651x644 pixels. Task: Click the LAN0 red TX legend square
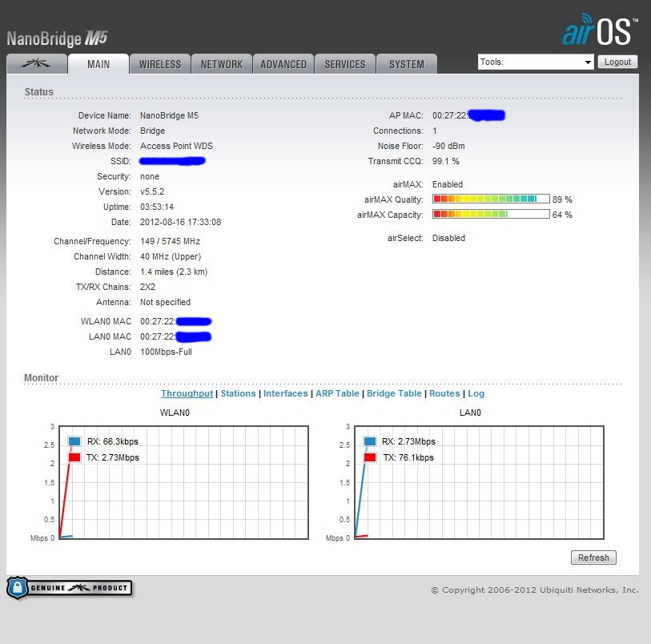pyautogui.click(x=370, y=457)
